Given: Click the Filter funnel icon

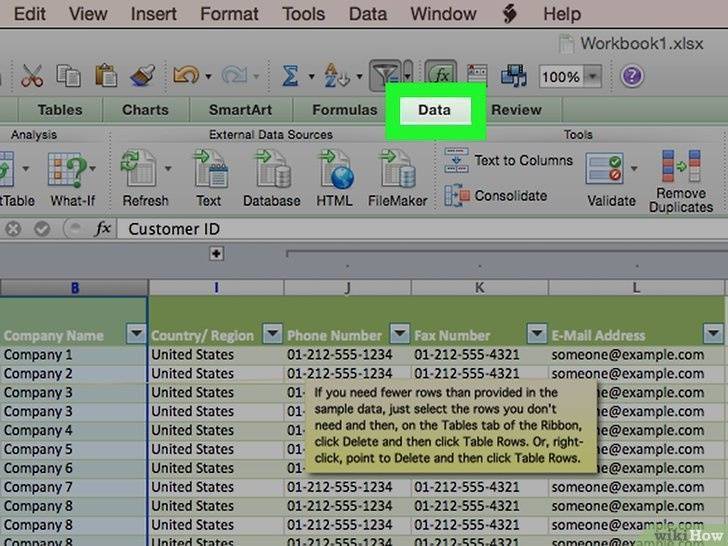Looking at the screenshot, I should [x=384, y=75].
